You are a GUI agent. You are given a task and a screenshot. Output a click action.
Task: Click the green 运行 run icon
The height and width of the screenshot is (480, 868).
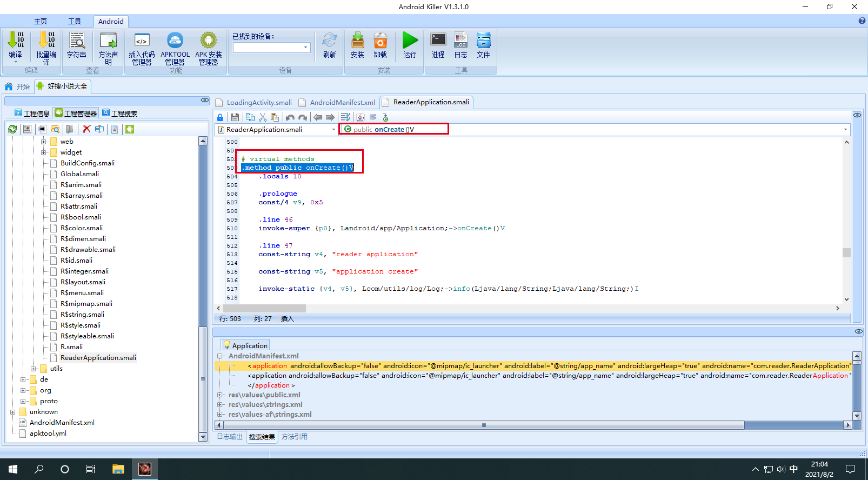(410, 41)
